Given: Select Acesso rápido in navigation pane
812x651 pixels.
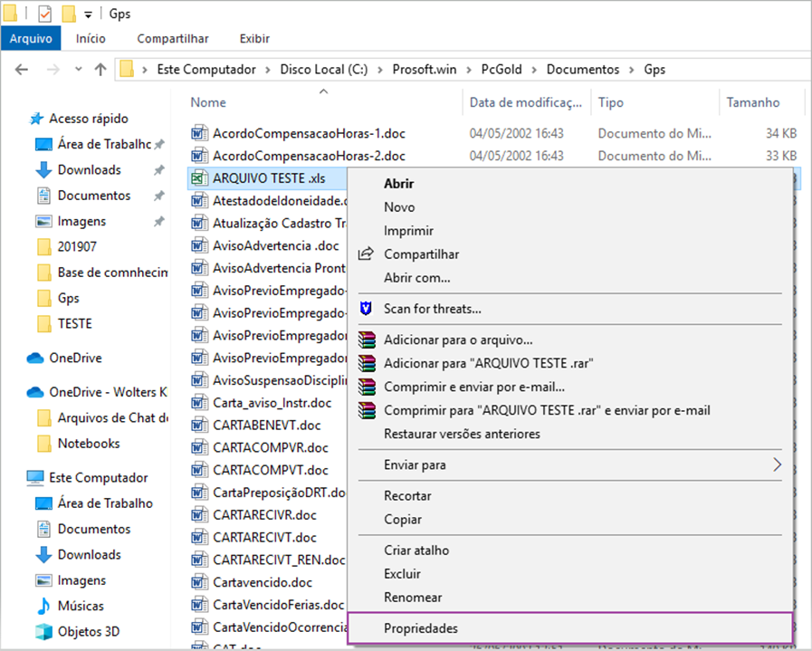Looking at the screenshot, I should (89, 119).
